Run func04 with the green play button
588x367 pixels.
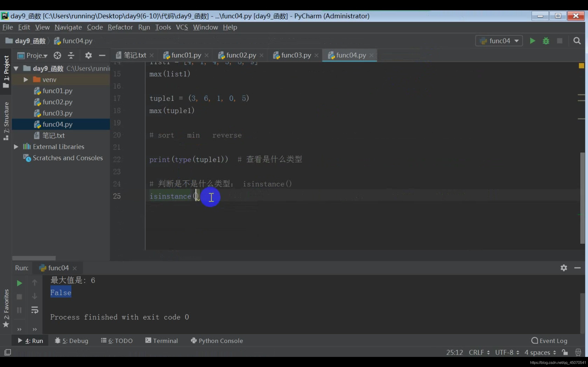point(532,41)
